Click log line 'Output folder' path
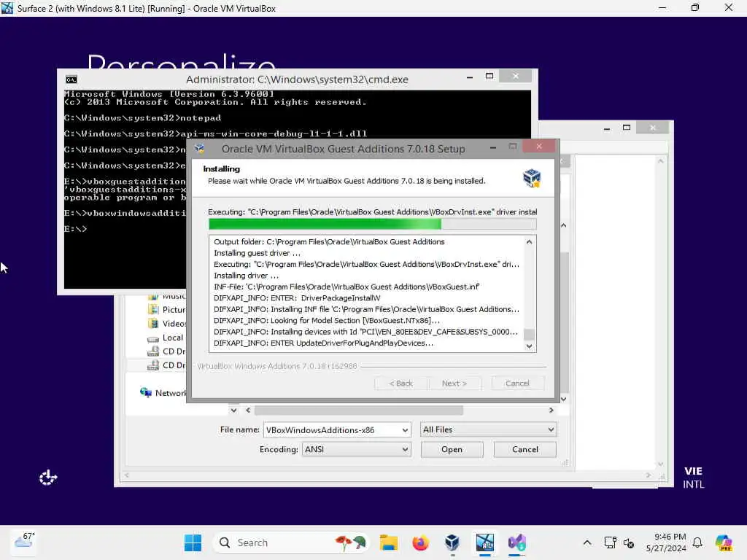Viewport: 747px width, 560px height. [329, 241]
